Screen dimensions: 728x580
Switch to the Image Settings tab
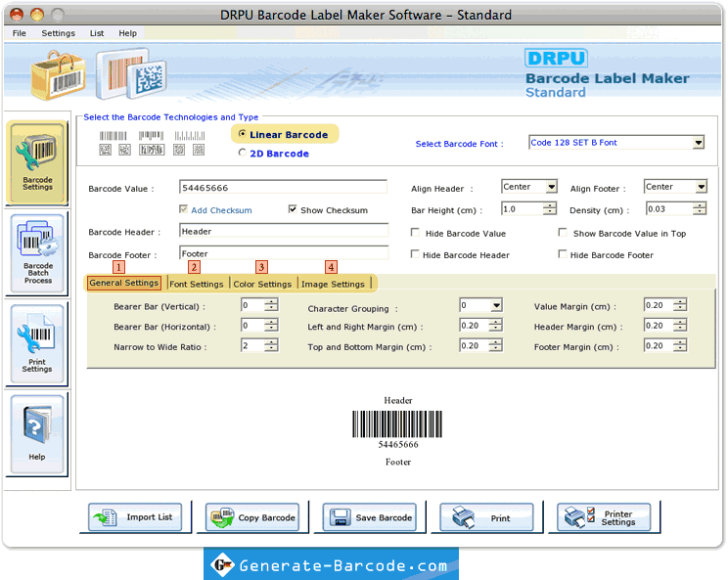[333, 284]
